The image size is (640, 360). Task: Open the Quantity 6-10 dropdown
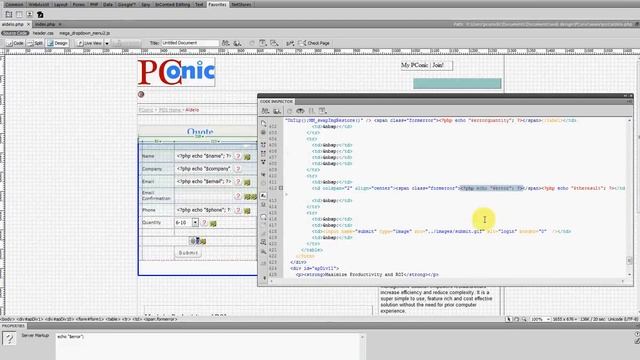tap(195, 222)
